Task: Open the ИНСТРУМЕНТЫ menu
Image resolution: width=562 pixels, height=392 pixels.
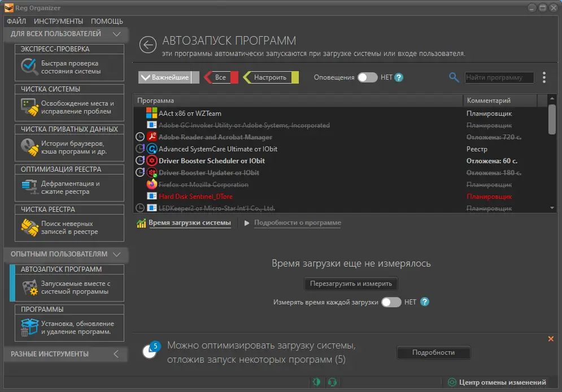Action: pyautogui.click(x=58, y=21)
